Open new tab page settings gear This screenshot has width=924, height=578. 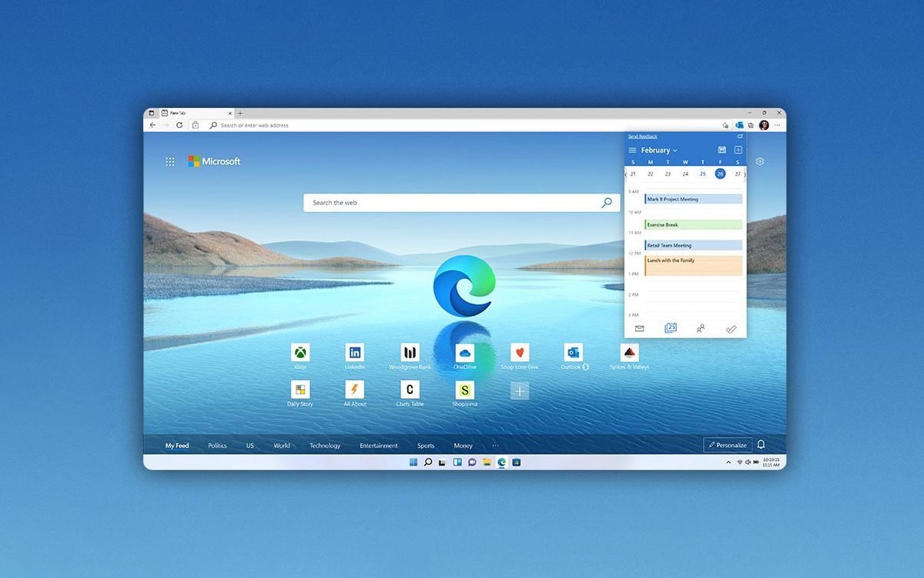tap(760, 161)
